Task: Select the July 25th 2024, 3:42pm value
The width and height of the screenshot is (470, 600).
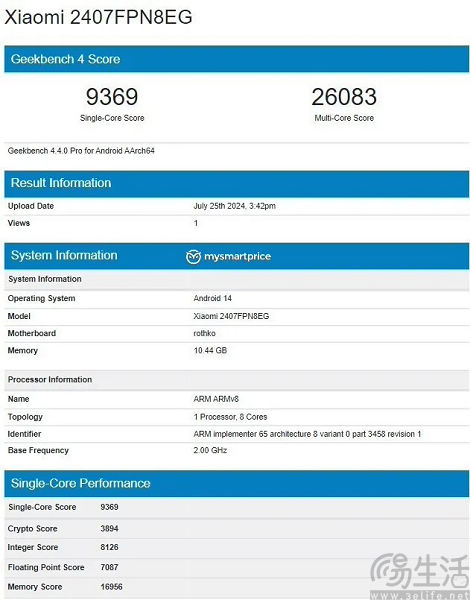Action: (235, 206)
